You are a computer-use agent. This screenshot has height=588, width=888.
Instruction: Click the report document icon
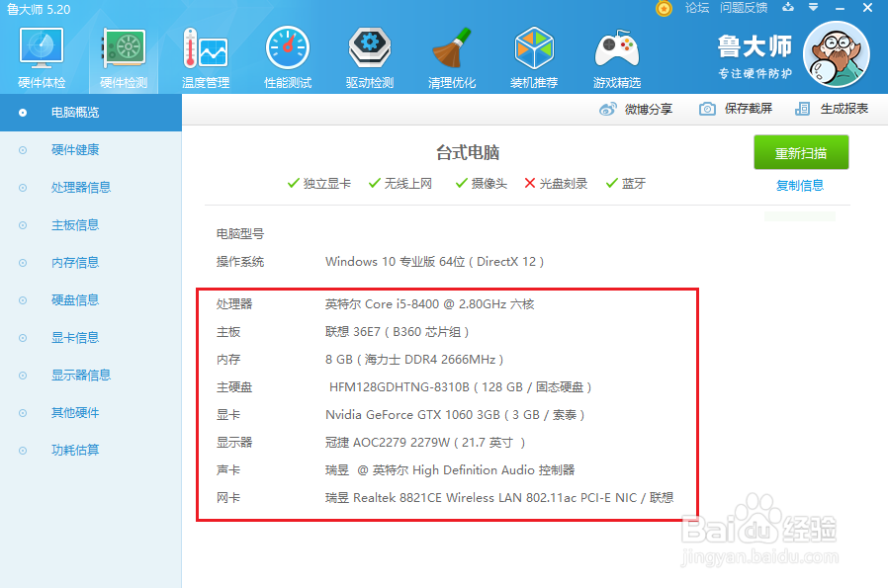pyautogui.click(x=803, y=109)
